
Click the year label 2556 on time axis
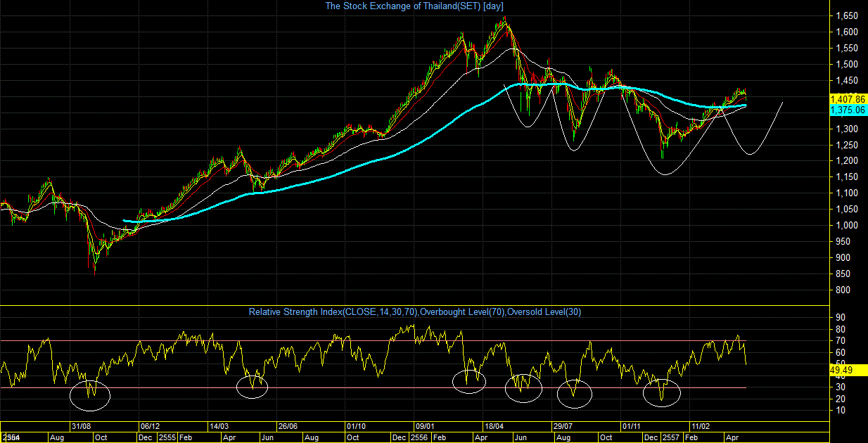pyautogui.click(x=419, y=437)
